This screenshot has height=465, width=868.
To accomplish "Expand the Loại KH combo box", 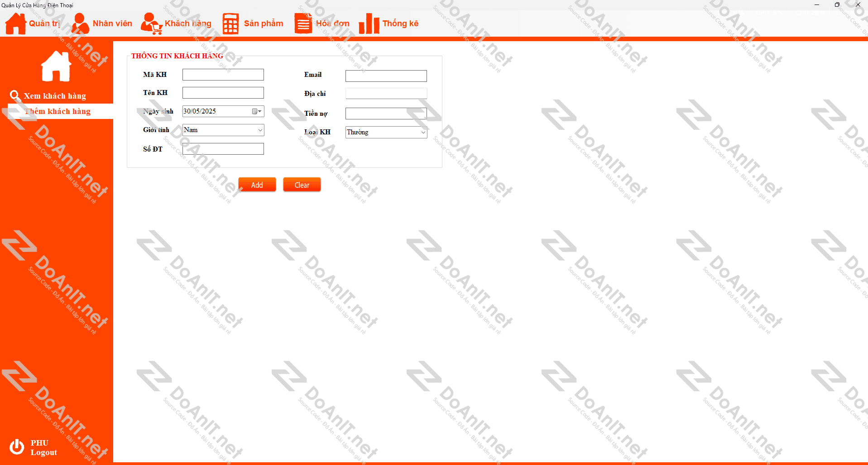I will (x=423, y=133).
